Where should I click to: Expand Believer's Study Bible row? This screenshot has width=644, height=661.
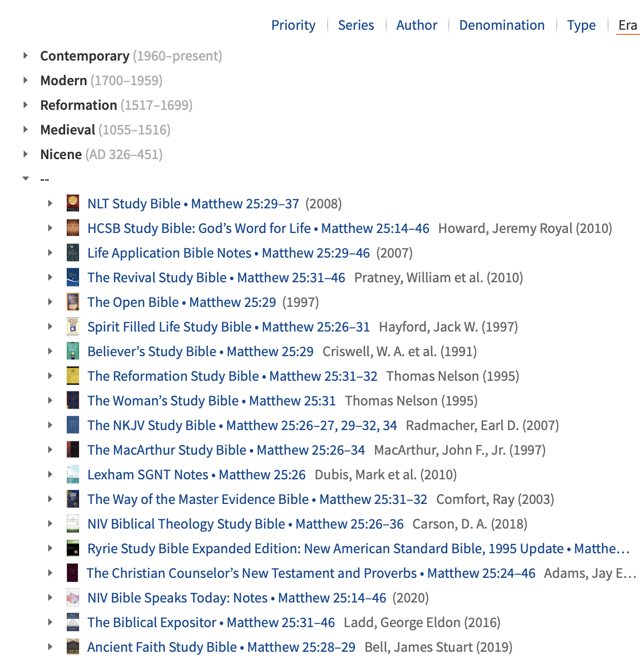pyautogui.click(x=50, y=351)
